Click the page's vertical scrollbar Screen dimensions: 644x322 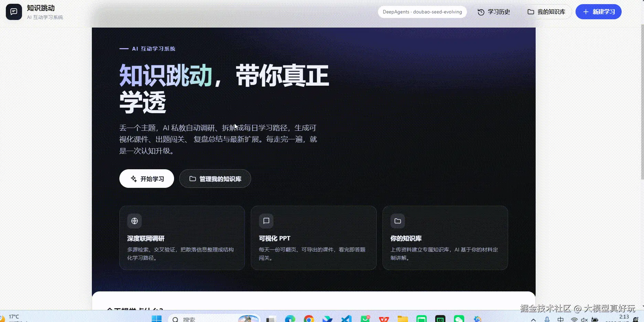click(x=642, y=101)
